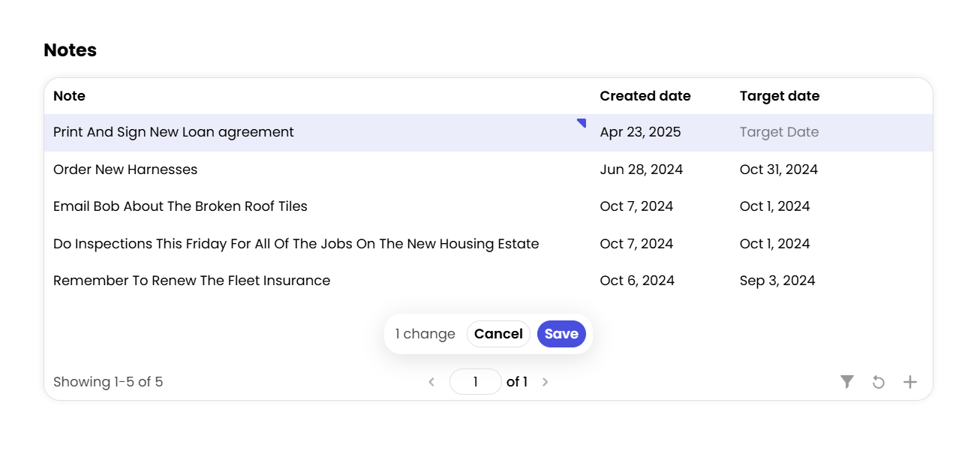
Task: Click the filter funnel icon
Action: 847,382
